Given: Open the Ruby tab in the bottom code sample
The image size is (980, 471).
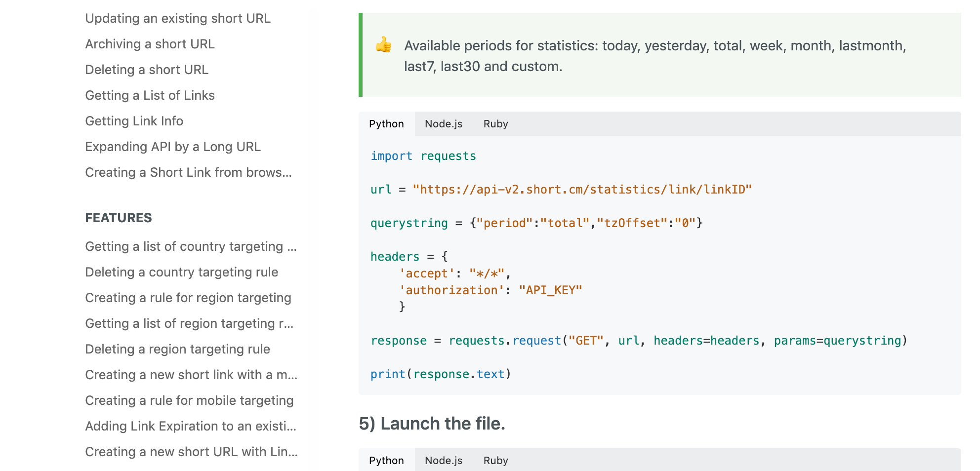Looking at the screenshot, I should tap(495, 460).
